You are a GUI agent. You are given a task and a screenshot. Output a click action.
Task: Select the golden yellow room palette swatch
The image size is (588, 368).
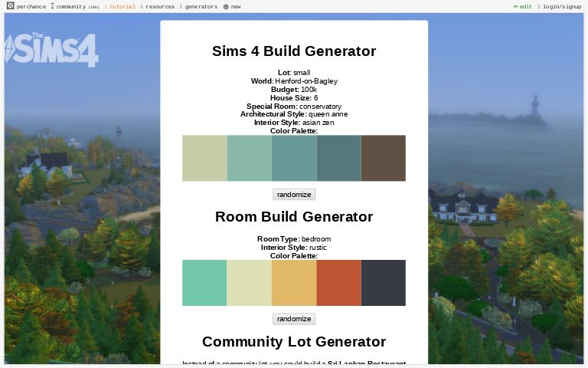pos(294,283)
